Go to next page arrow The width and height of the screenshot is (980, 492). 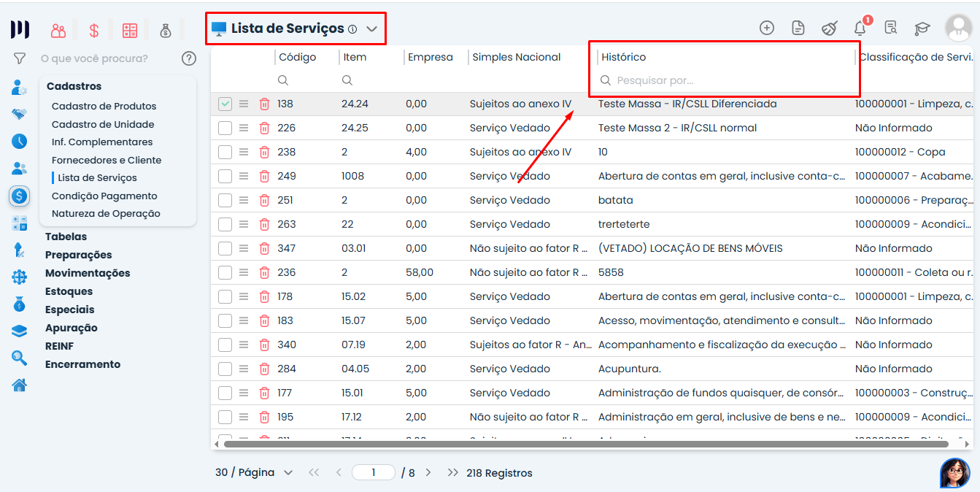(428, 473)
